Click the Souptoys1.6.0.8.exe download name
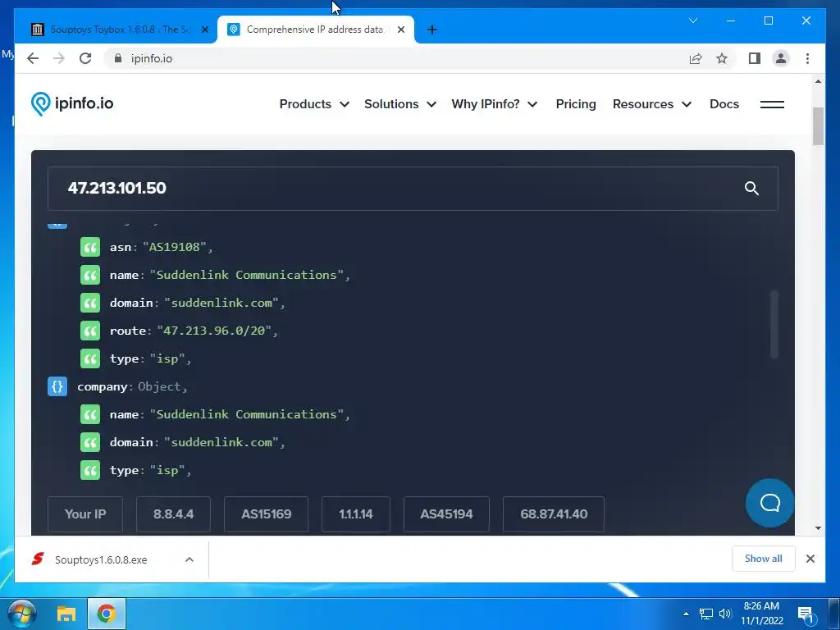Image resolution: width=840 pixels, height=630 pixels. tap(101, 559)
